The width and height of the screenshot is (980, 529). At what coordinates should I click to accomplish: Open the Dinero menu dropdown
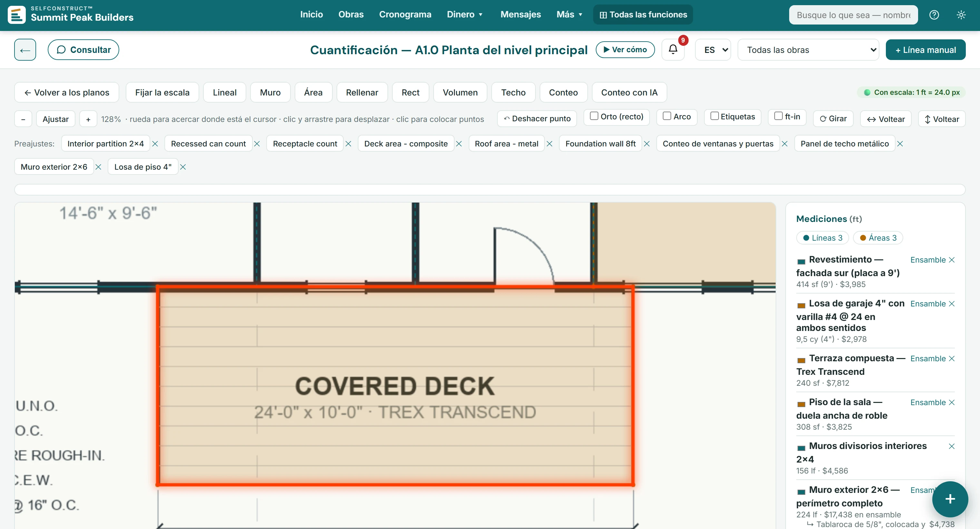tap(465, 15)
